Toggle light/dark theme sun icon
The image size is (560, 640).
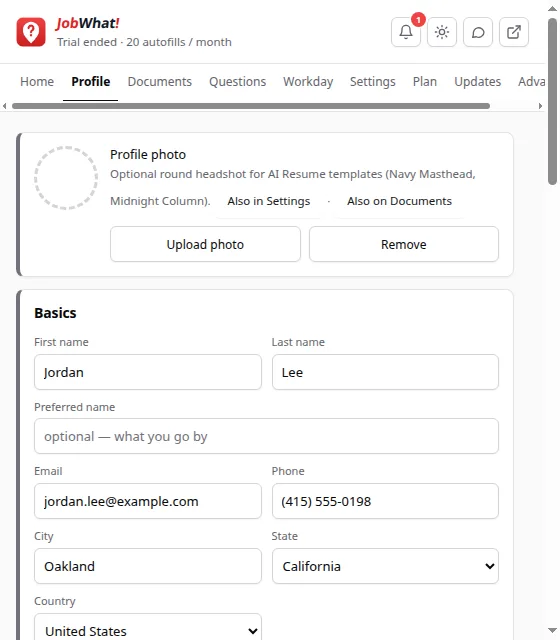pyautogui.click(x=442, y=32)
